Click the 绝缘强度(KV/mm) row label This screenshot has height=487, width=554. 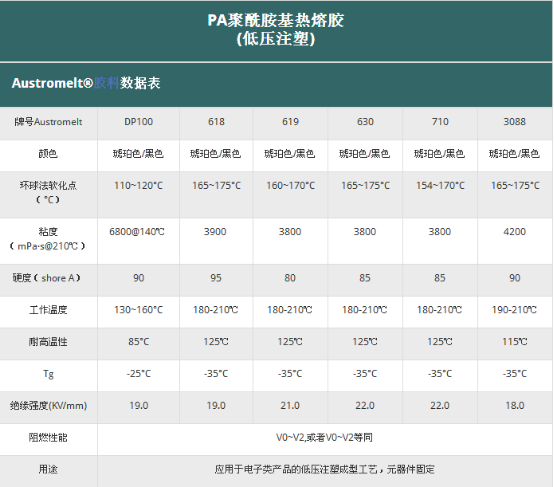[x=48, y=406]
